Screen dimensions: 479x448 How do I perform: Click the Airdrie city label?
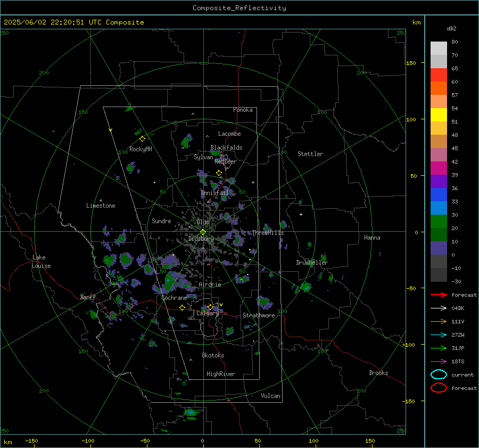pos(210,284)
